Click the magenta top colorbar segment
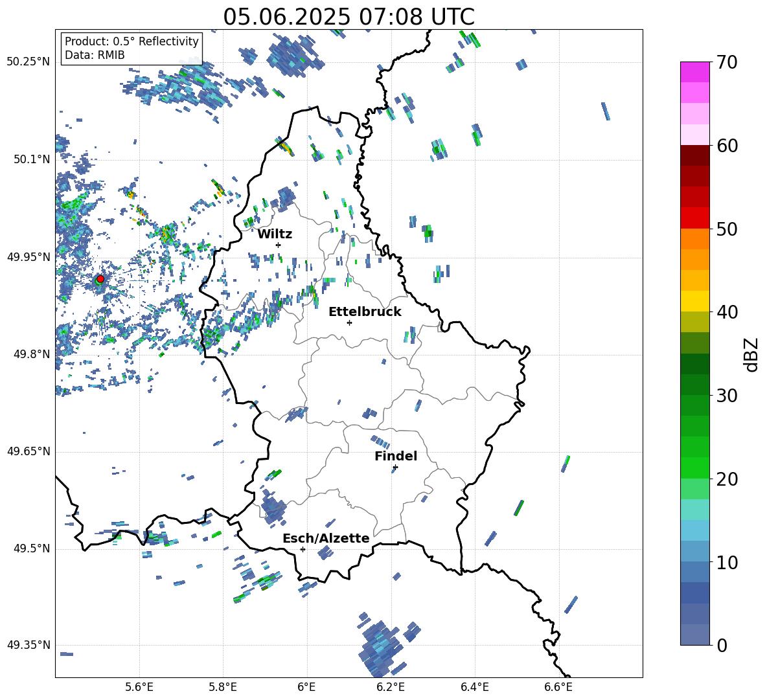The image size is (767, 700). tap(695, 73)
